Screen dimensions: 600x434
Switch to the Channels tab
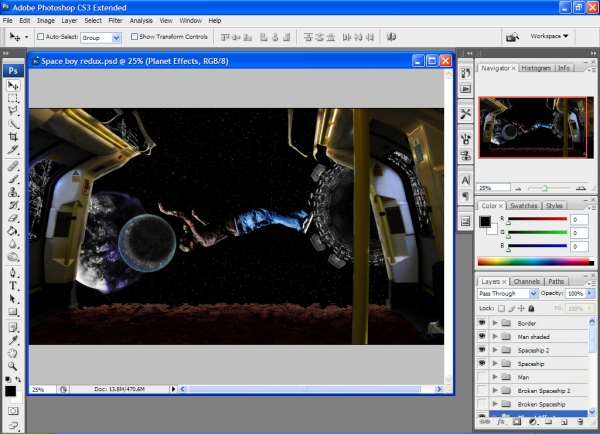[527, 281]
